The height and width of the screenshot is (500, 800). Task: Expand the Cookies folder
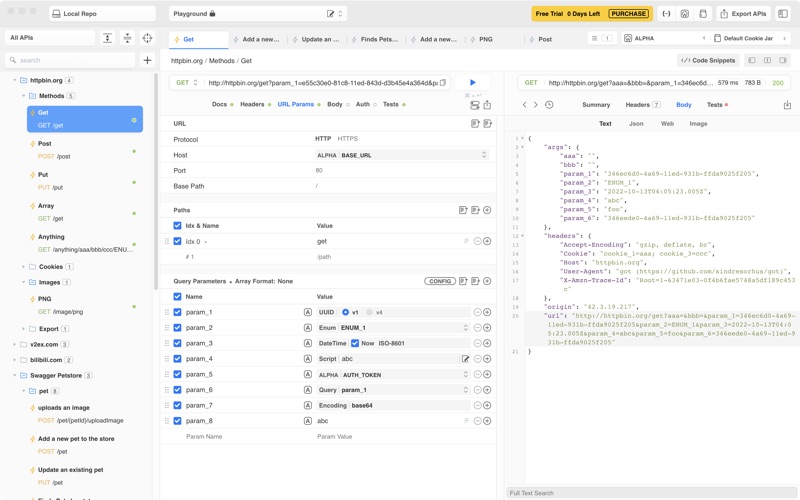point(23,267)
